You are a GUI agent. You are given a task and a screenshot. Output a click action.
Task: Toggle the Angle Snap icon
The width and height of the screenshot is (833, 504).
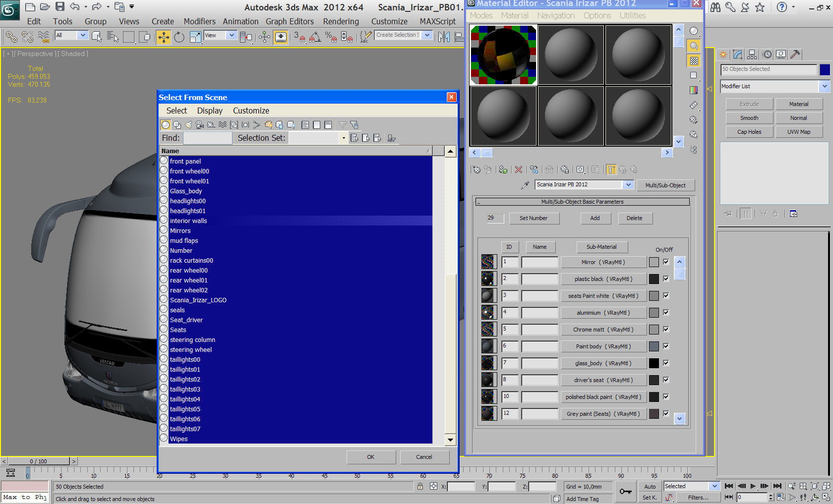[x=315, y=37]
